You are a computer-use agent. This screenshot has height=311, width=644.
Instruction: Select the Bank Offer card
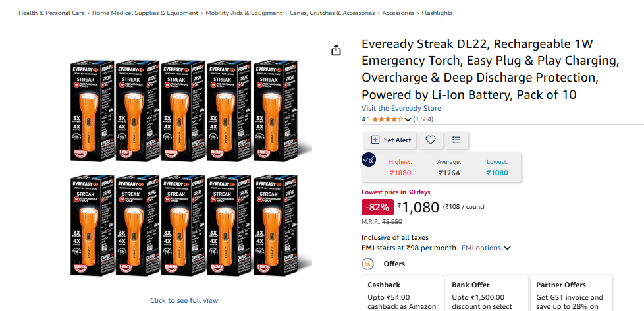pos(486,294)
